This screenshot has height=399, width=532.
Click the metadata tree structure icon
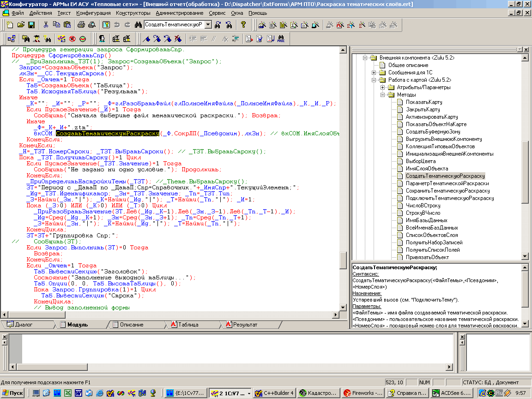pyautogui.click(x=12, y=38)
